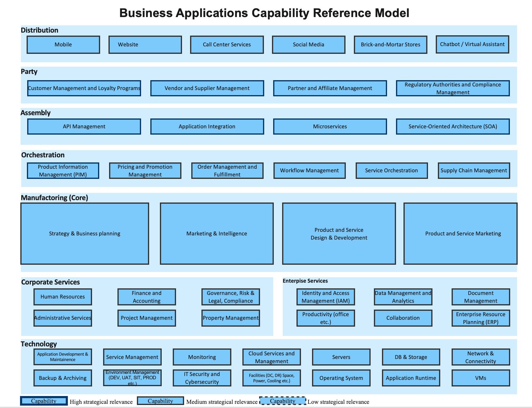This screenshot has height=408, width=532.
Task: Click Regulatory Authorities and Compliance Management box
Action: (452, 88)
